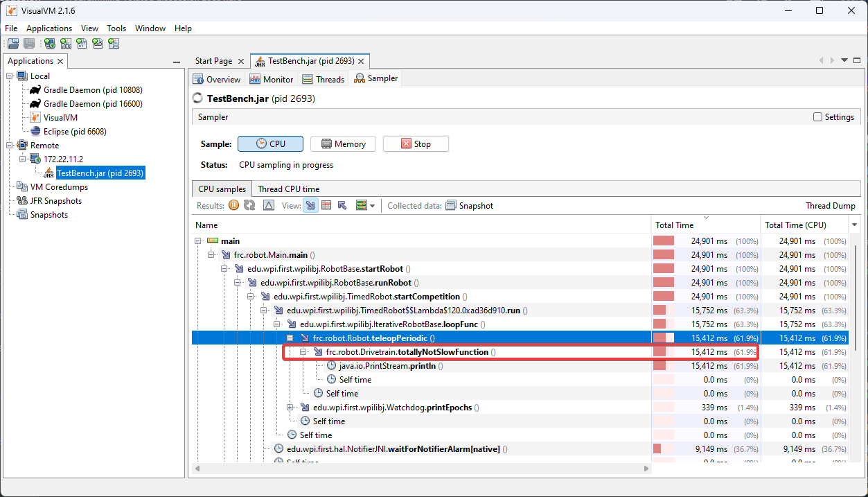The image size is (868, 497).
Task: Switch results to hot spots table view
Action: point(326,205)
